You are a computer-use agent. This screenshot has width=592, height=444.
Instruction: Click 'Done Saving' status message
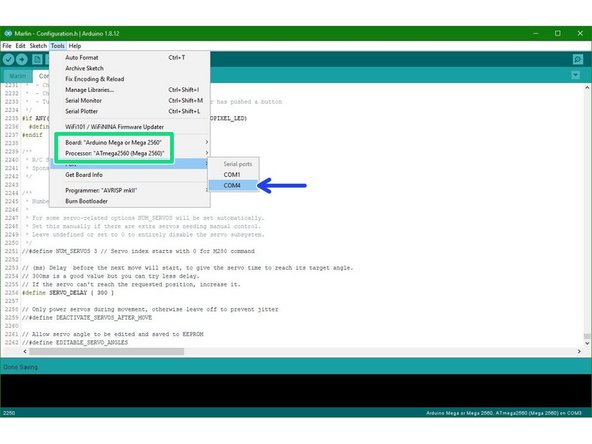click(x=20, y=367)
